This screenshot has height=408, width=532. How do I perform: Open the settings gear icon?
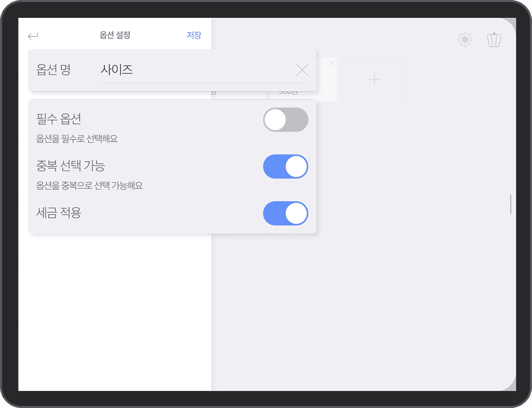465,39
